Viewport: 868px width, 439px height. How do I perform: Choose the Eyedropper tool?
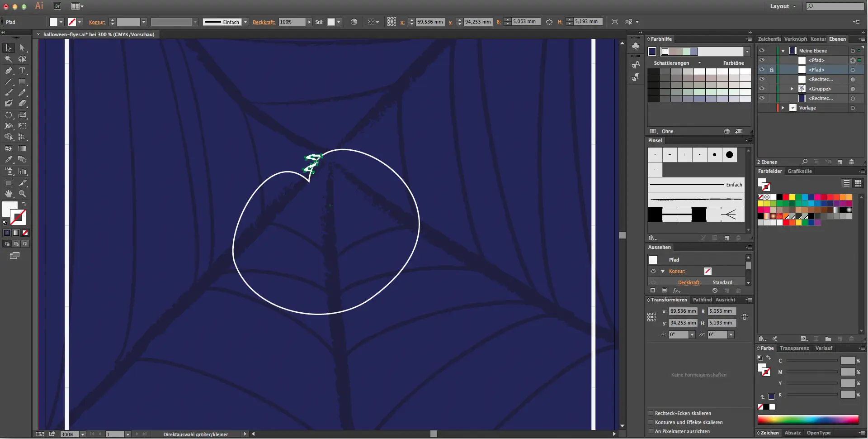pyautogui.click(x=9, y=160)
